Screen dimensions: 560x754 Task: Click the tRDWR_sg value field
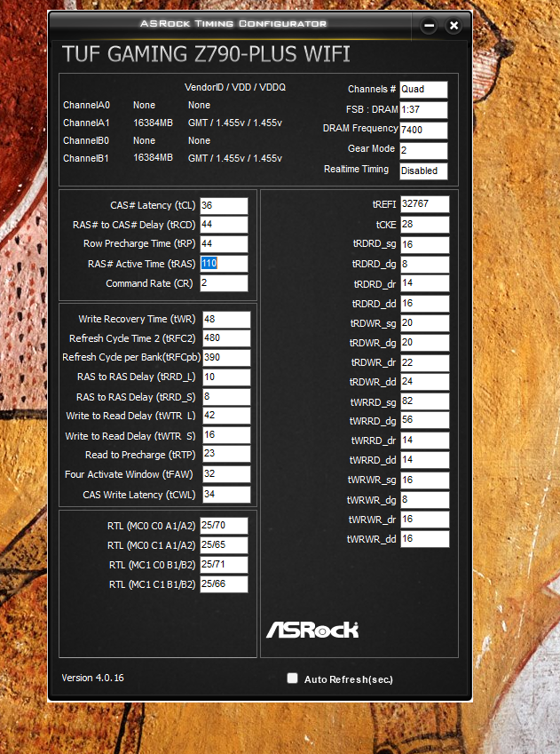tap(425, 323)
